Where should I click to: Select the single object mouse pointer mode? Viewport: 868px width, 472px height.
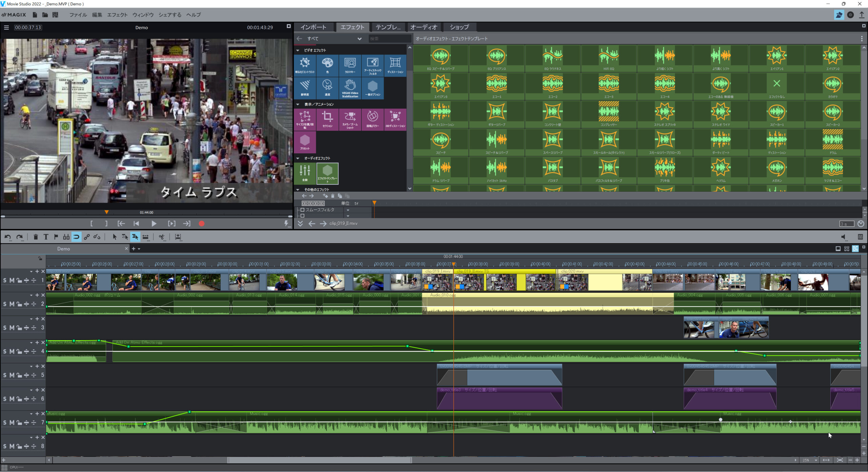tap(115, 237)
